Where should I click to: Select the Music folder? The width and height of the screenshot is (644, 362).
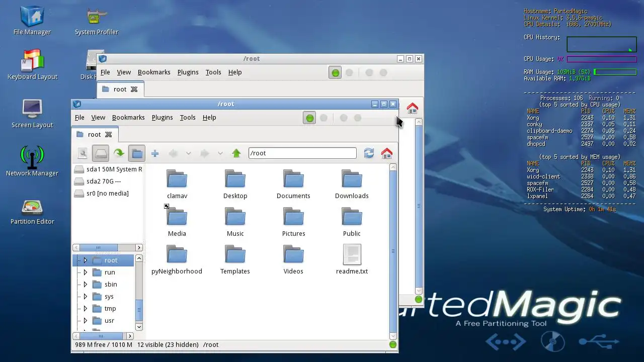pos(235,222)
